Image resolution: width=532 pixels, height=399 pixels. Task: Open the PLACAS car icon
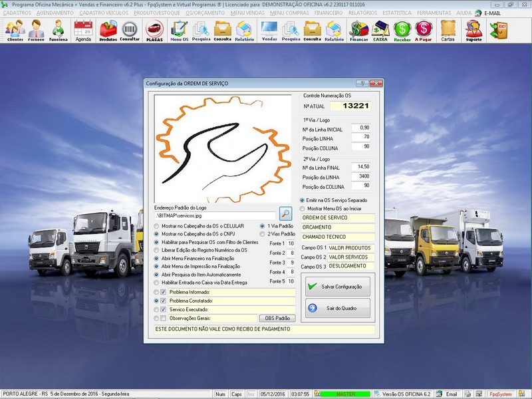(x=155, y=31)
